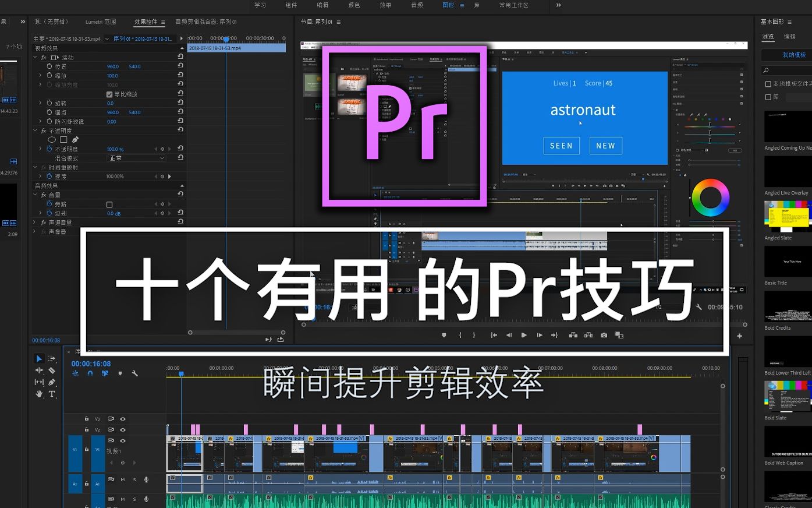Image resolution: width=812 pixels, height=508 pixels.
Task: Open Audio Clip Mixer tab
Action: click(206, 22)
